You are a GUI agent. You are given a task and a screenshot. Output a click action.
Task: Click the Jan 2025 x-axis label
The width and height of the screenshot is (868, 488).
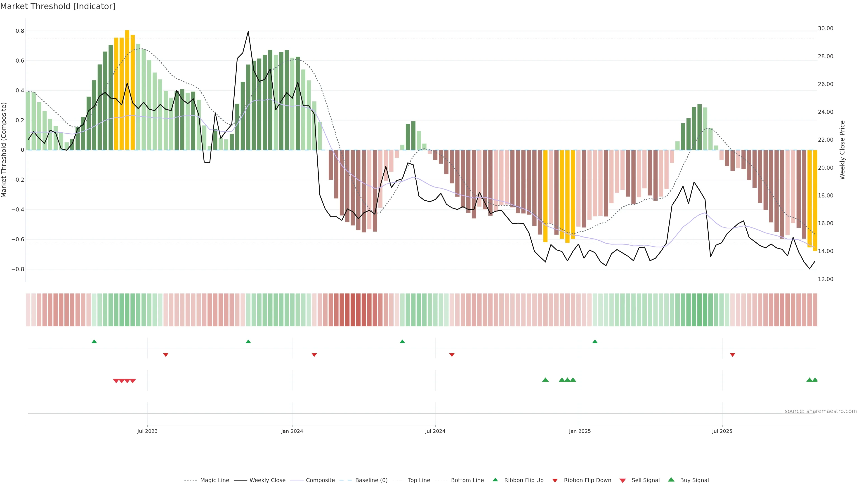(580, 431)
